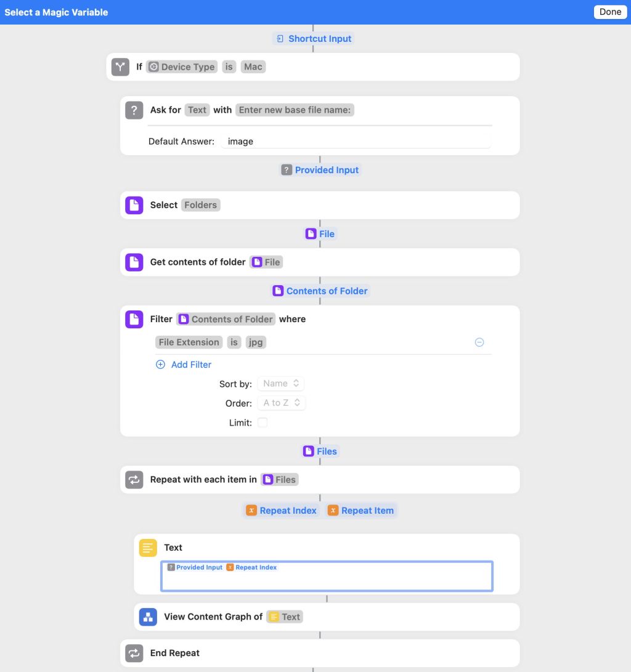This screenshot has width=631, height=672.
Task: Click the Select Folders file icon
Action: click(134, 205)
